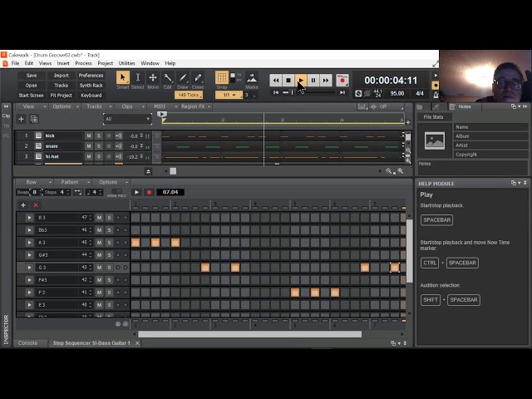Open the Tracks dropdown menu
This screenshot has height=399, width=532.
click(98, 106)
